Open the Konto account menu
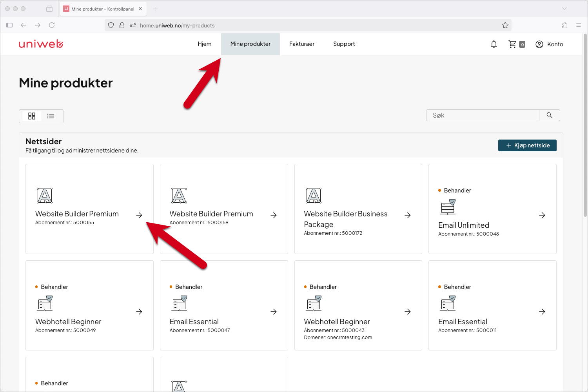This screenshot has width=588, height=392. 549,44
